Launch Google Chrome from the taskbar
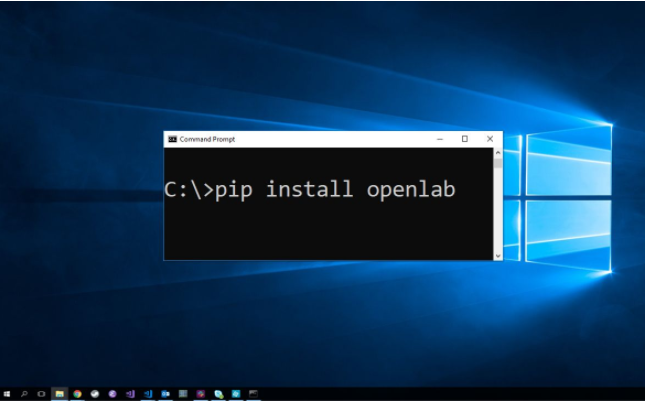 pyautogui.click(x=77, y=394)
